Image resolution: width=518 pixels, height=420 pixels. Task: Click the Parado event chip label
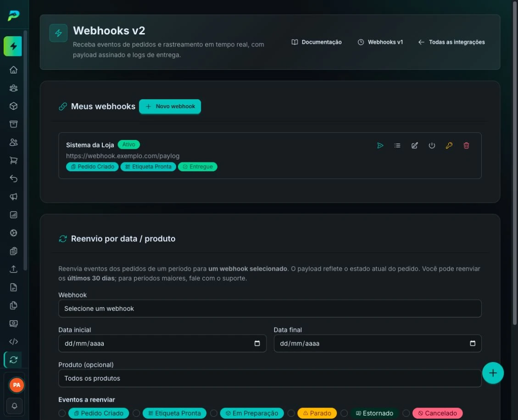pos(317,413)
